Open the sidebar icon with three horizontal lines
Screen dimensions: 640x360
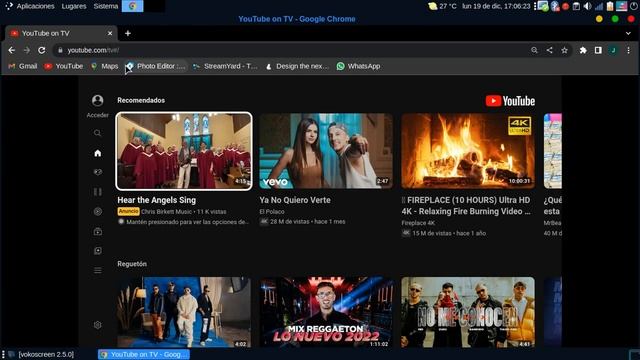click(x=98, y=270)
